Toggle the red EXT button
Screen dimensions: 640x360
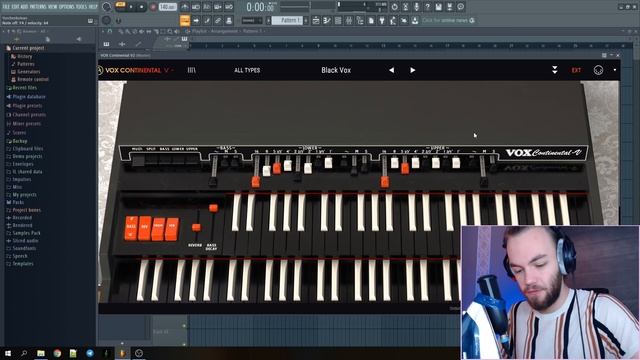point(576,70)
